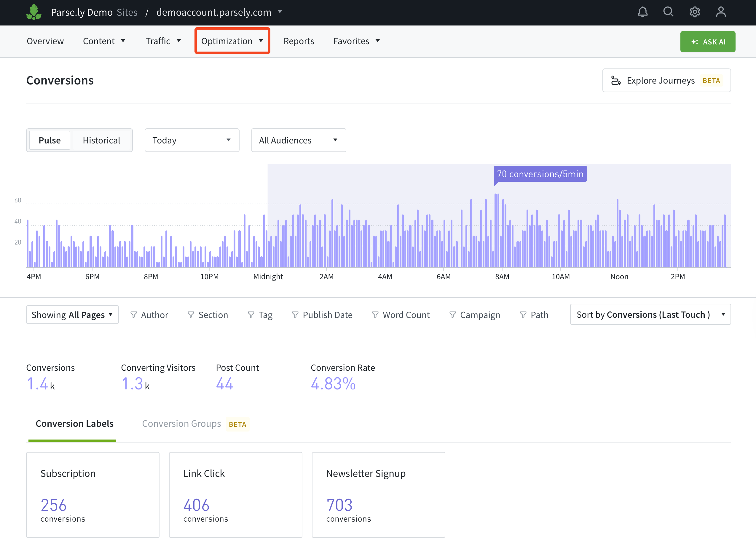Open the user account profile icon
756x540 pixels.
(720, 12)
